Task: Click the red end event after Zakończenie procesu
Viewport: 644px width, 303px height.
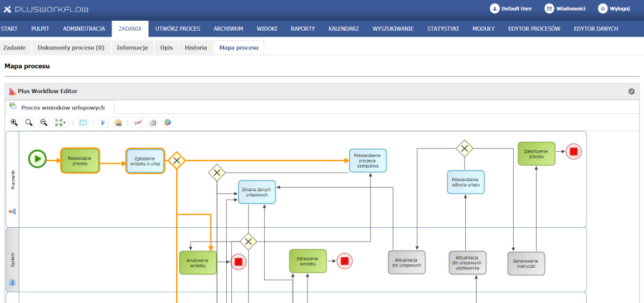Action: pyautogui.click(x=574, y=151)
